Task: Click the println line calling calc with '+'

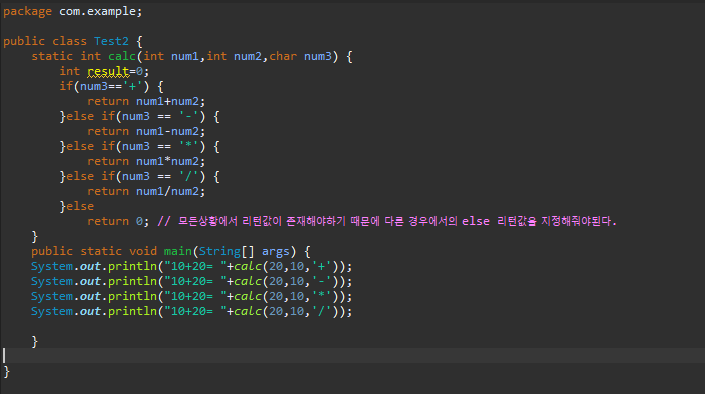Action: tap(192, 266)
